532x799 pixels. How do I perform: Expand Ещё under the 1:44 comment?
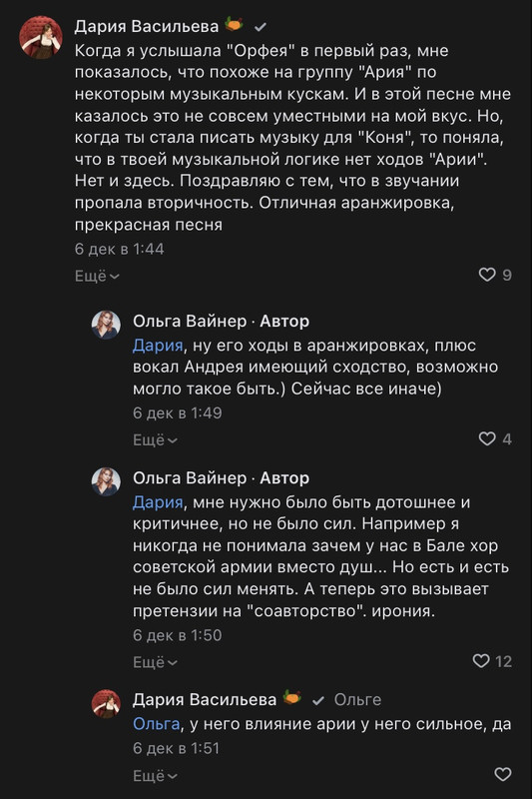(x=97, y=276)
